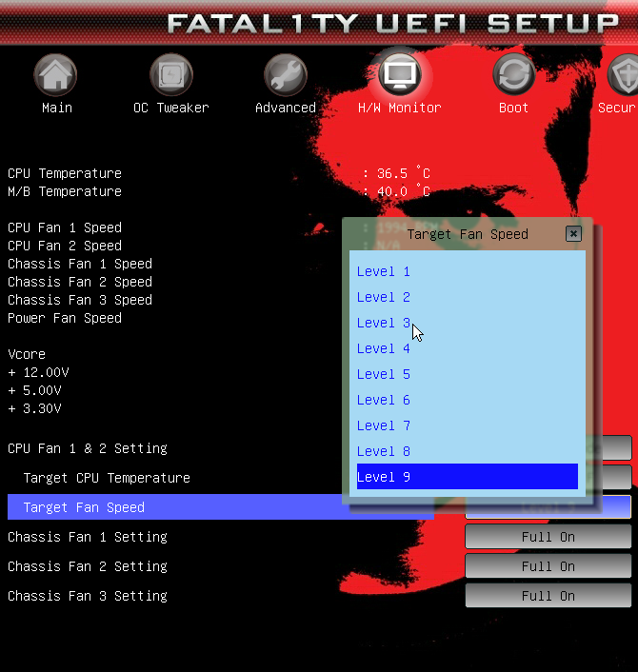The height and width of the screenshot is (672, 638).
Task: Switch to the H/W Monitor tab label
Action: click(x=400, y=108)
